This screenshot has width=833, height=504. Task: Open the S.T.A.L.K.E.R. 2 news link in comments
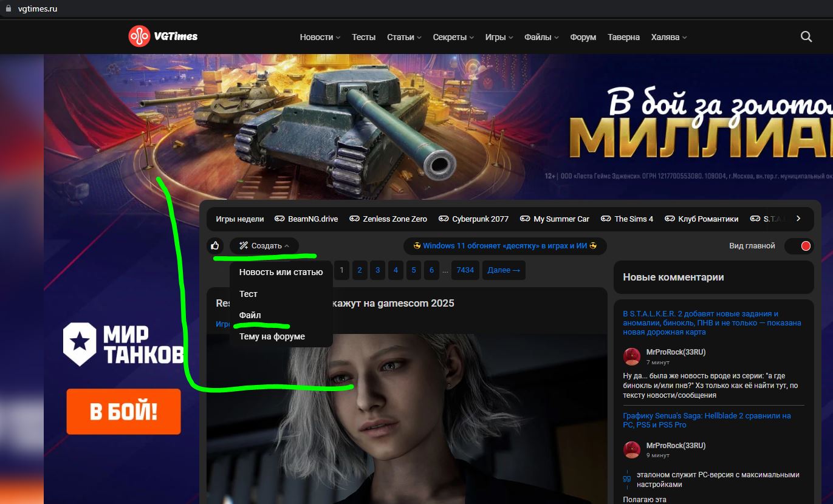712,323
